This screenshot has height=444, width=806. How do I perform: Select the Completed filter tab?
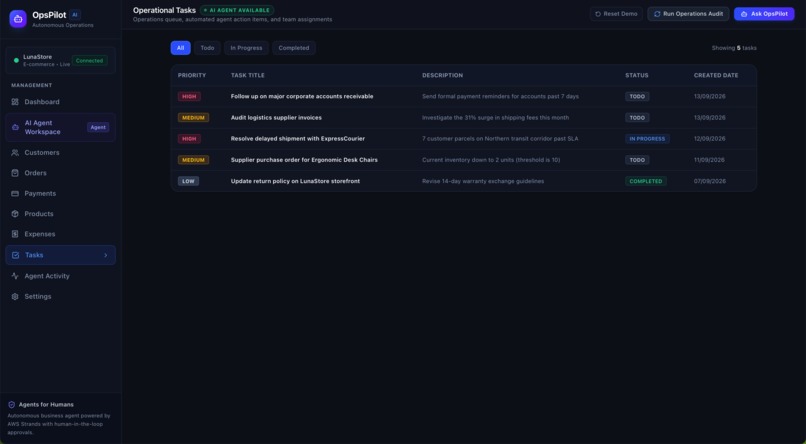coord(294,48)
